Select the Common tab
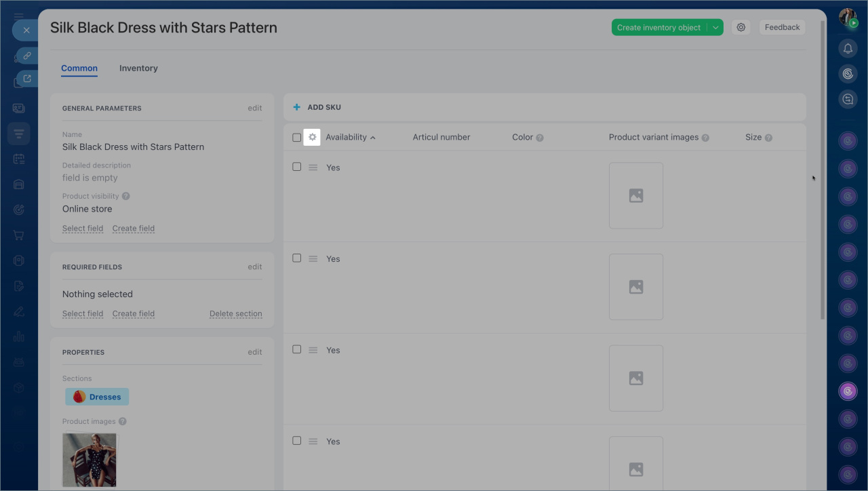This screenshot has height=491, width=868. pos(79,68)
